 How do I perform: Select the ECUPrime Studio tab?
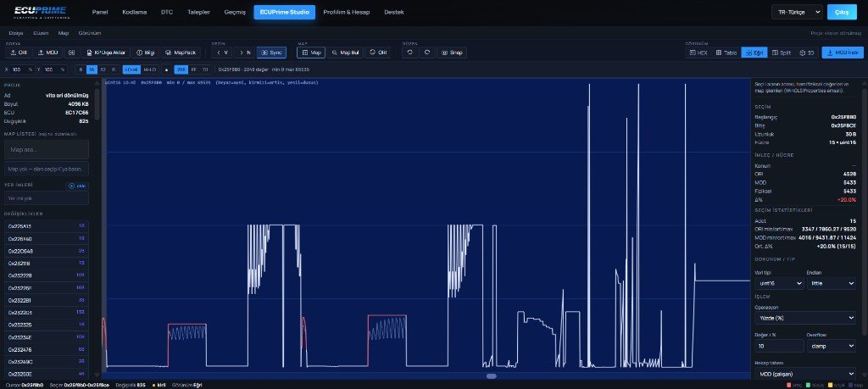coord(285,12)
